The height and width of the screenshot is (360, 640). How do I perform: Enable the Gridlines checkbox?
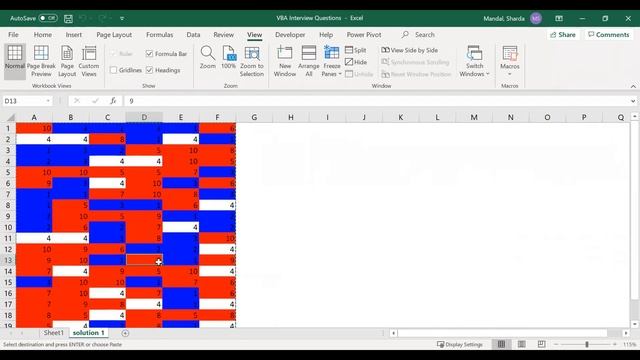pyautogui.click(x=113, y=70)
